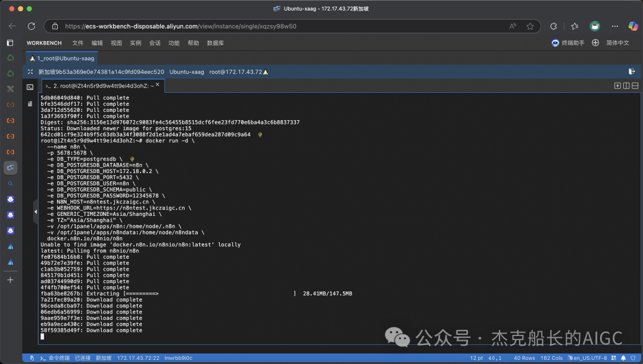Open the 终端助手 terminal assistant
Screen dimensions: 643x364
tap(567, 43)
